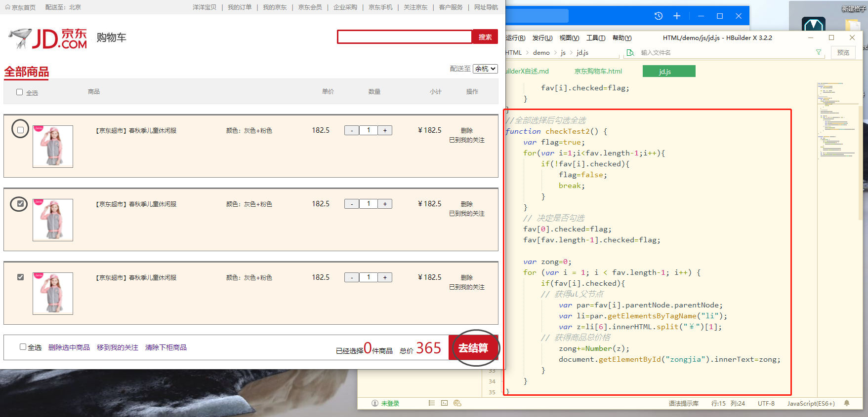This screenshot has width=868, height=417.
Task: Click the demo breadcrumb folder
Action: (541, 52)
